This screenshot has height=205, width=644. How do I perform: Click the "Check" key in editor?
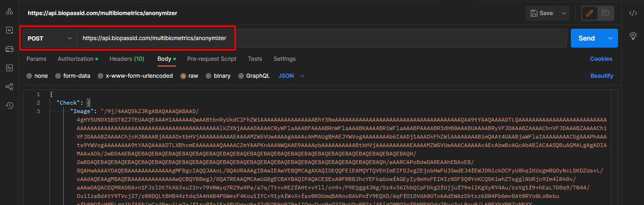[x=69, y=102]
